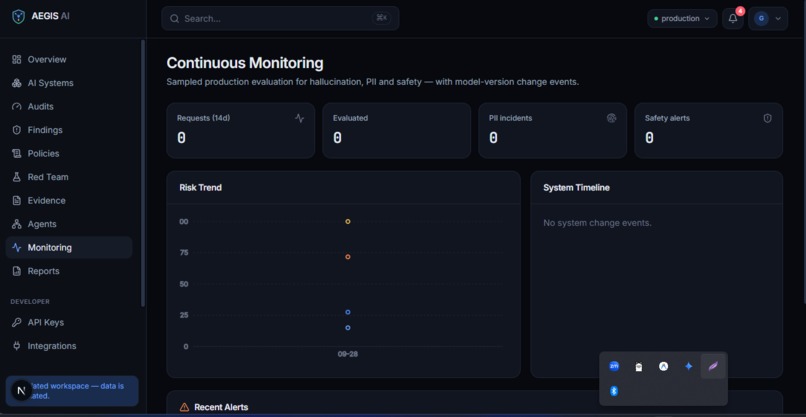Click the Risk Trend panel heading
The width and height of the screenshot is (806, 417).
point(200,188)
